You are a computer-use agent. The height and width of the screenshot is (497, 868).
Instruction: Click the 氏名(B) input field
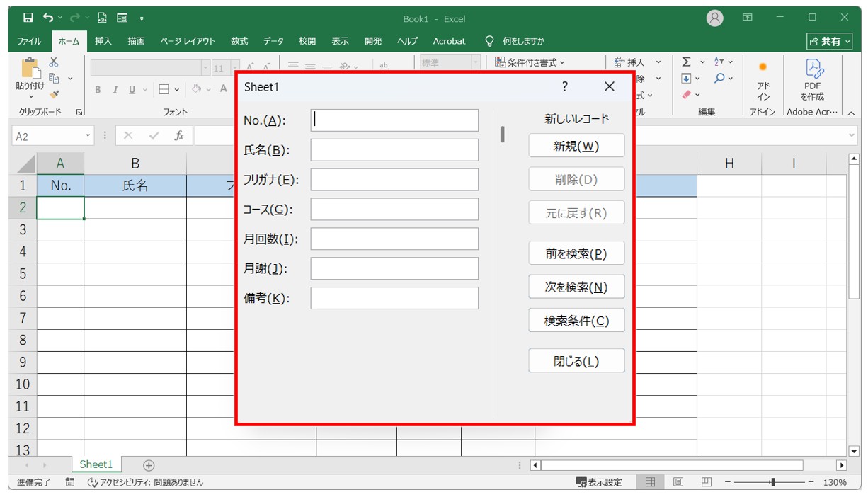[x=394, y=149]
